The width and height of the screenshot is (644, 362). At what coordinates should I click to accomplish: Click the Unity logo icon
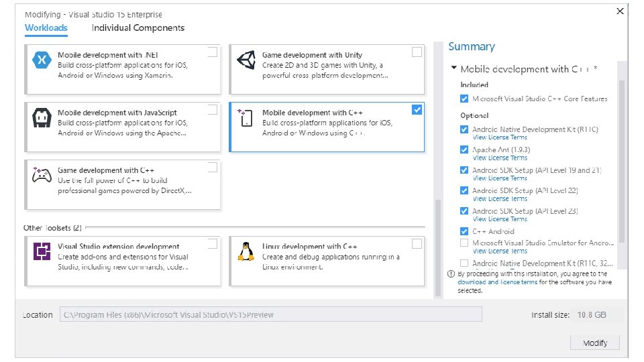pyautogui.click(x=246, y=60)
